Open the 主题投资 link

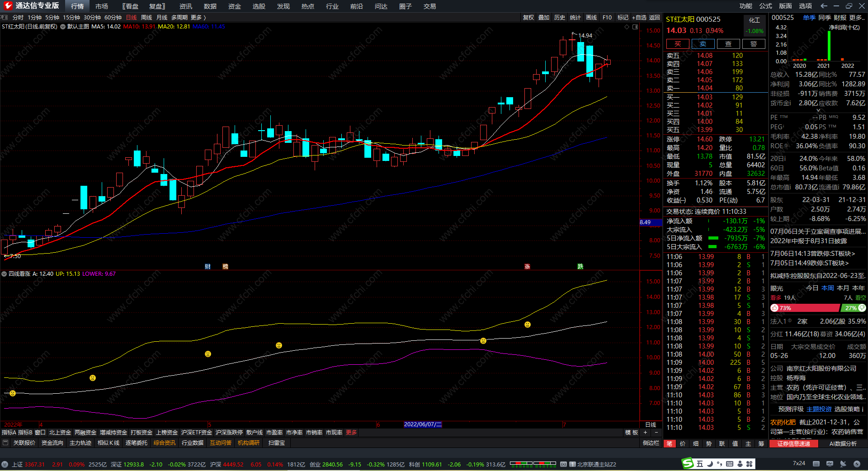pos(819,409)
